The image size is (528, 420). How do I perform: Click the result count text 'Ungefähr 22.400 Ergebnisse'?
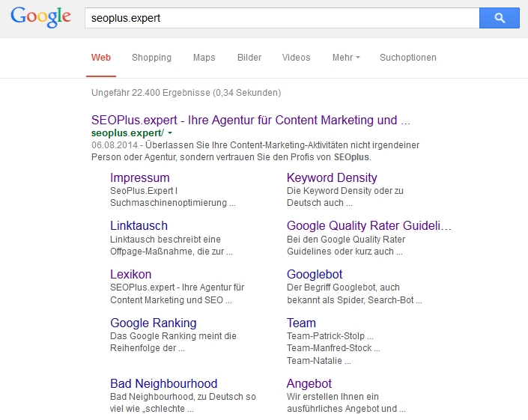tap(151, 93)
